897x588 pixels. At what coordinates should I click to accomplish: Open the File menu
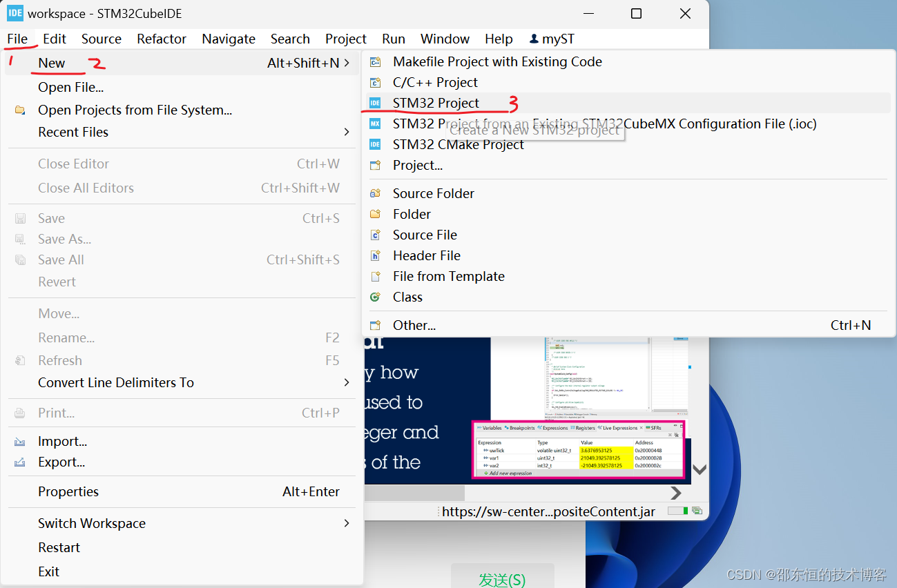17,39
